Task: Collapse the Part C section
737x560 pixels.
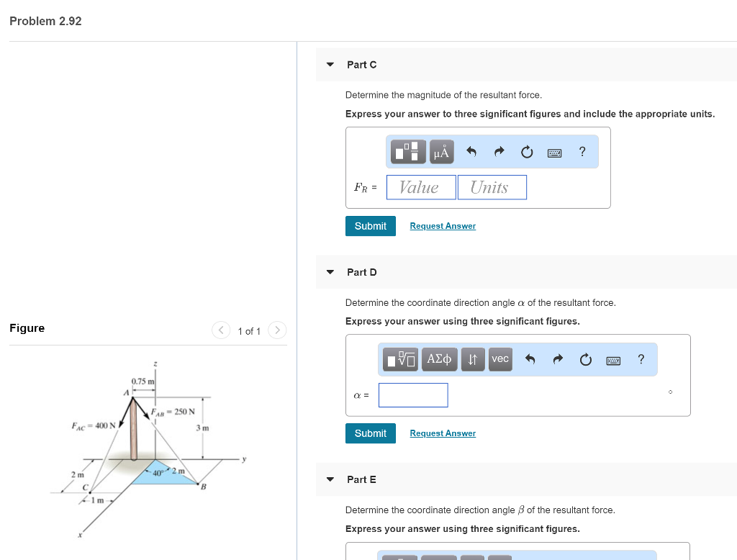Action: click(x=330, y=65)
